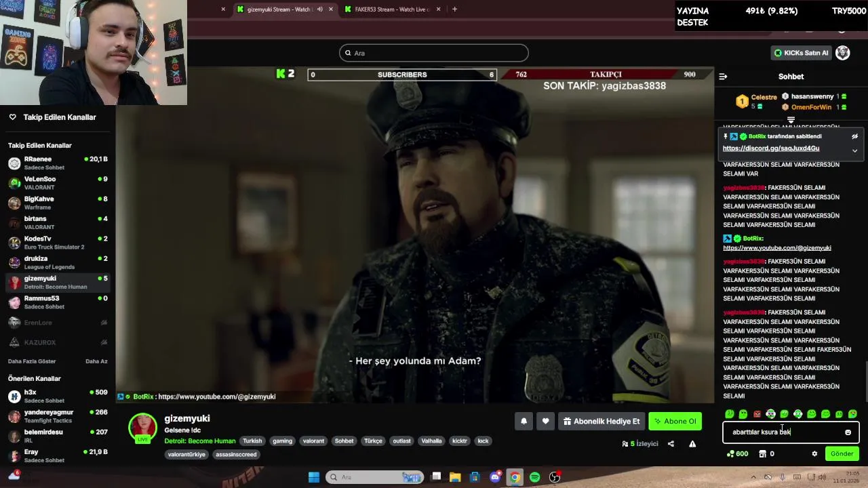Open gizemyuki live avatar
Image resolution: width=868 pixels, height=488 pixels.
(x=143, y=428)
